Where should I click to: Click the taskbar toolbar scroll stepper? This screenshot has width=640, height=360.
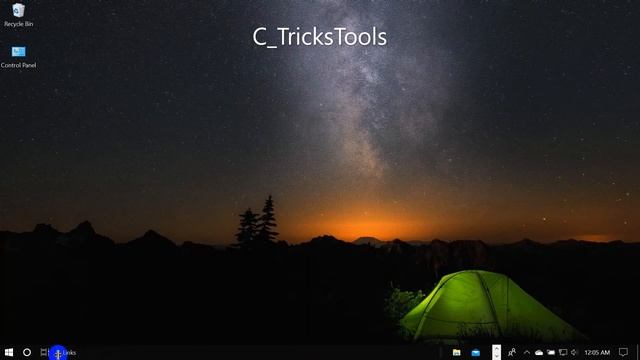496,352
